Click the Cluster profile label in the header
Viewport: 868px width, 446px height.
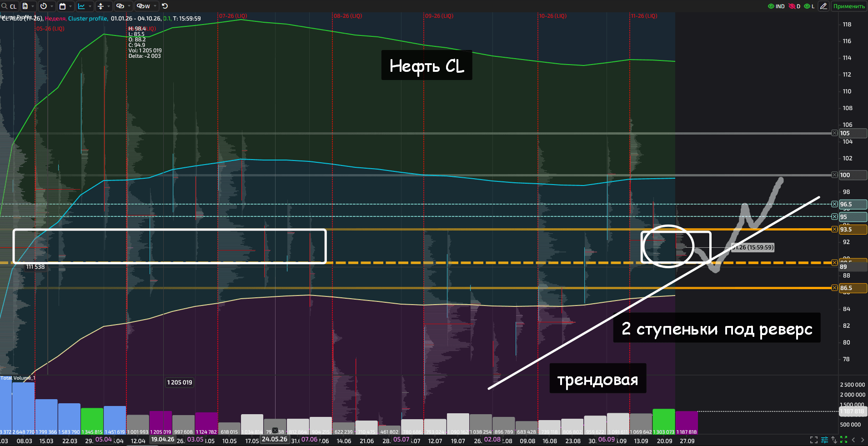[x=88, y=19]
